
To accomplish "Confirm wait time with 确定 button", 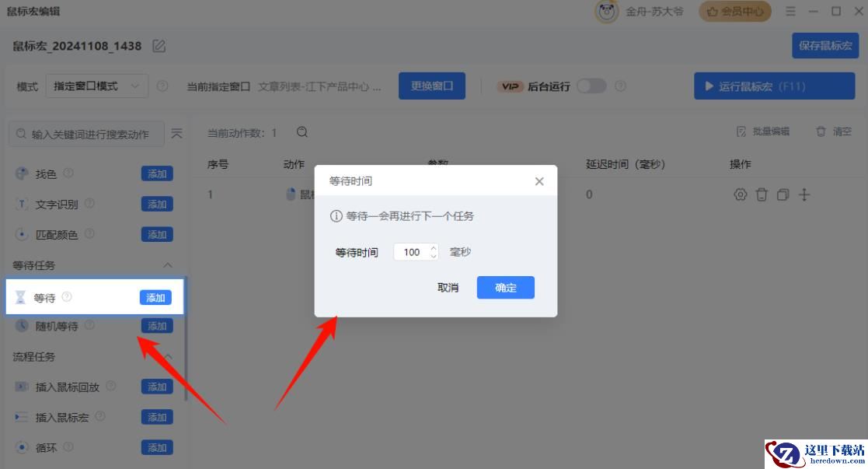I will (505, 287).
